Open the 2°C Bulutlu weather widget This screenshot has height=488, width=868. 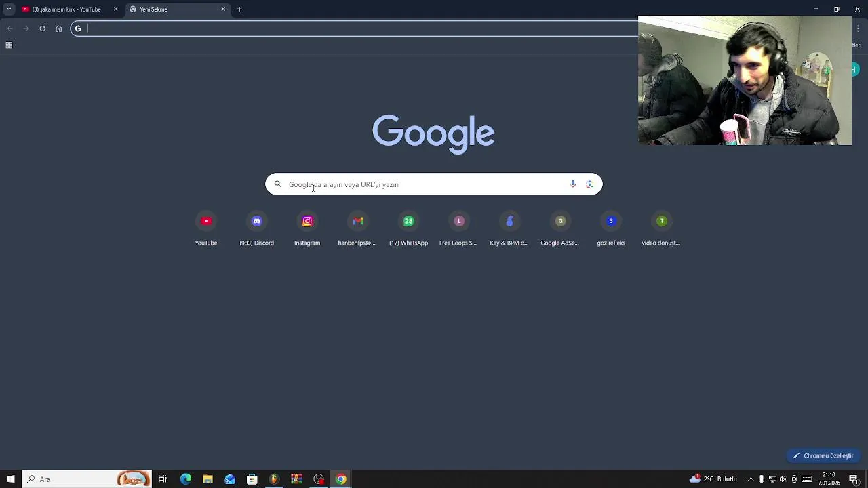click(713, 479)
